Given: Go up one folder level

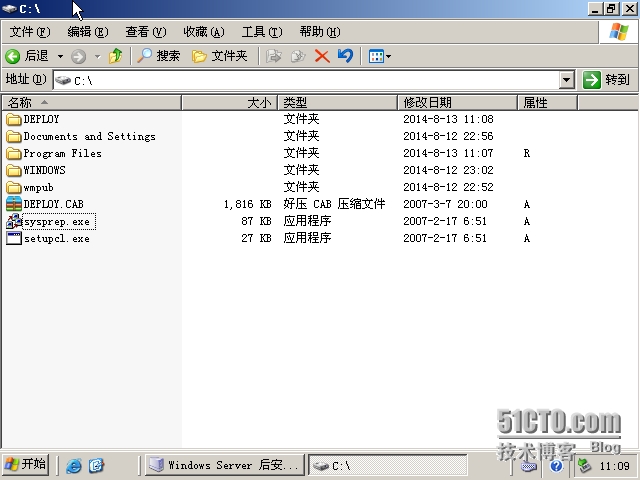Looking at the screenshot, I should pyautogui.click(x=116, y=56).
